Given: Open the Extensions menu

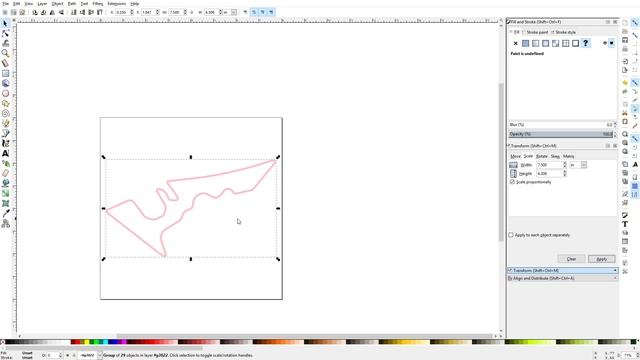Looking at the screenshot, I should [x=117, y=4].
